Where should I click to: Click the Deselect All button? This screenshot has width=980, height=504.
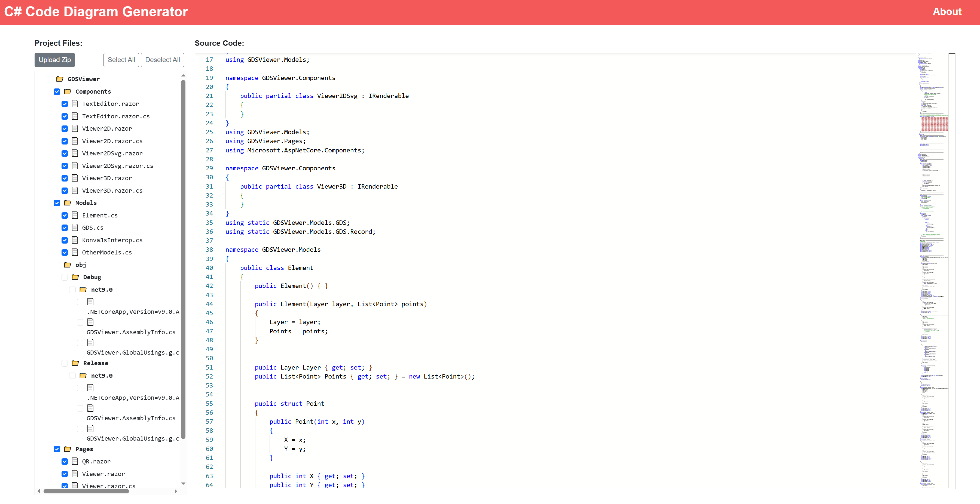pos(163,60)
